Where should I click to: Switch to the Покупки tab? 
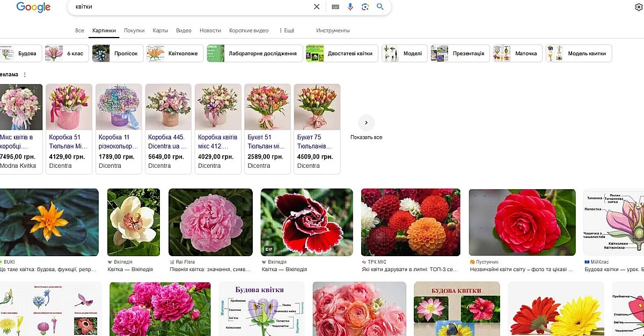pos(134,31)
